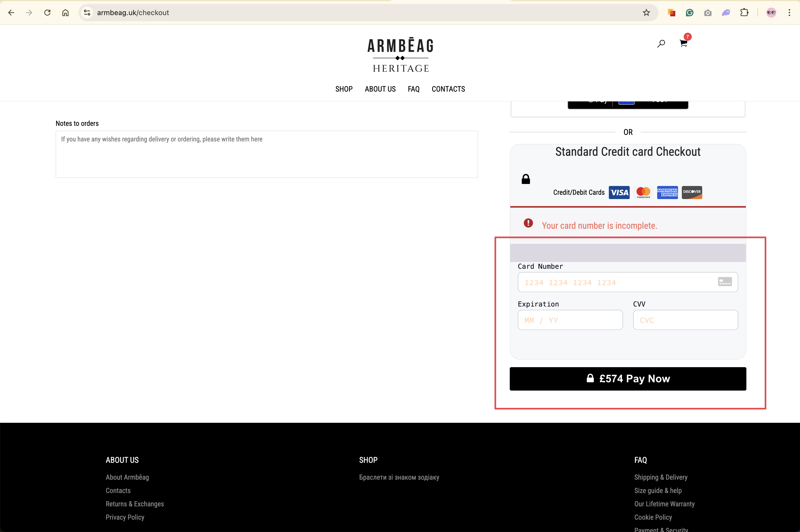Click the Grammarly extension icon
This screenshot has width=800, height=532.
pos(689,13)
